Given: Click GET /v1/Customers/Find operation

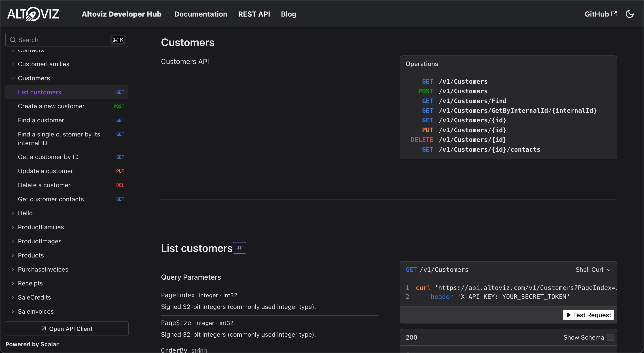Looking at the screenshot, I should pos(464,101).
